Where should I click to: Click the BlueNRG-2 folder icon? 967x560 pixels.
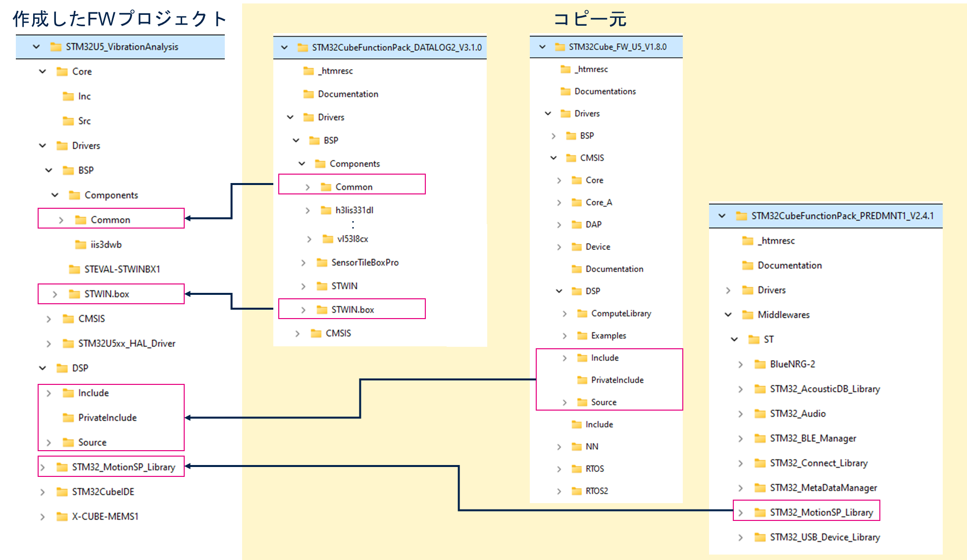click(x=760, y=364)
